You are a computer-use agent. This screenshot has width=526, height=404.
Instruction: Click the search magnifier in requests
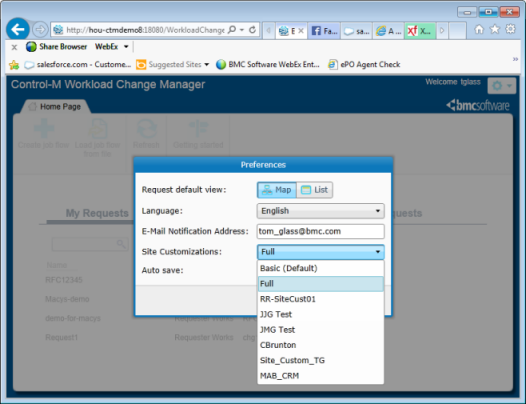point(121,244)
